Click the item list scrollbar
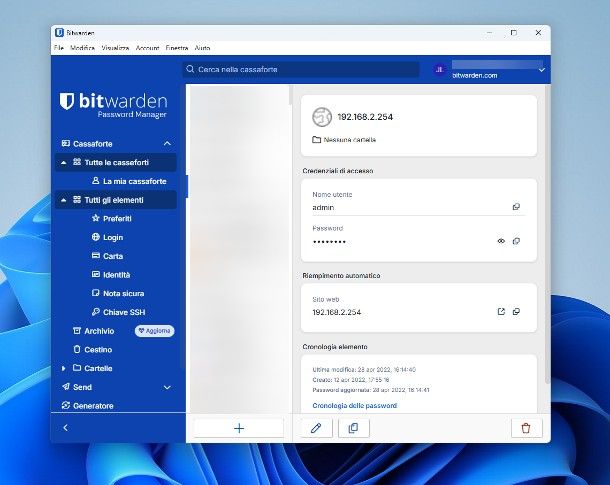This screenshot has height=485, width=610. click(x=290, y=95)
